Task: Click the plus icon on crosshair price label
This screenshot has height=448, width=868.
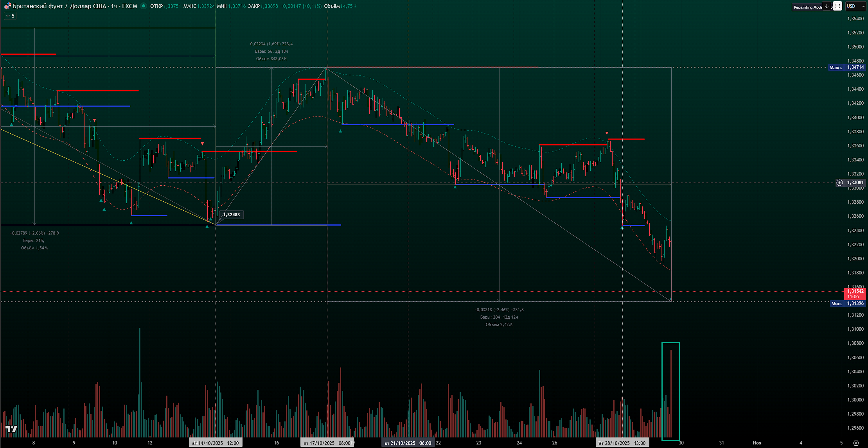Action: pyautogui.click(x=839, y=183)
